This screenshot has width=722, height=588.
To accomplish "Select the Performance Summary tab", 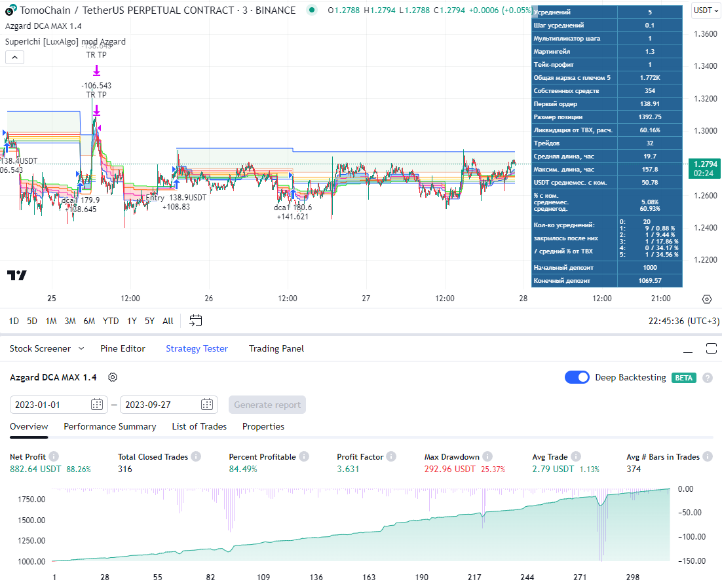I will [109, 426].
